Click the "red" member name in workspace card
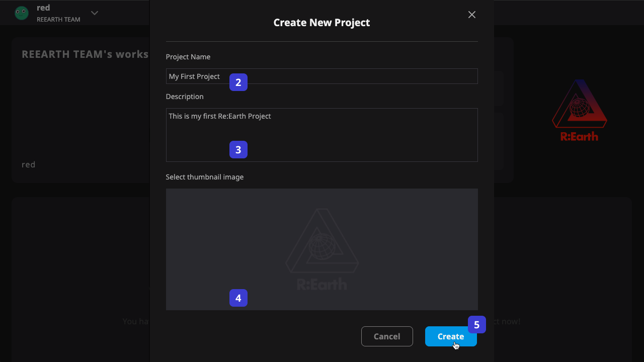The image size is (644, 362). point(28,164)
